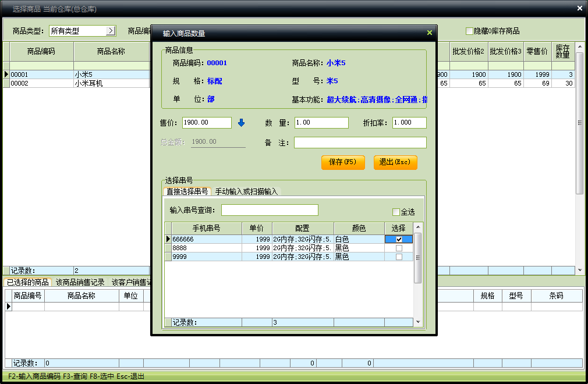The height and width of the screenshot is (384, 588).
Task: Enable the 全选 checkbox
Action: click(396, 212)
